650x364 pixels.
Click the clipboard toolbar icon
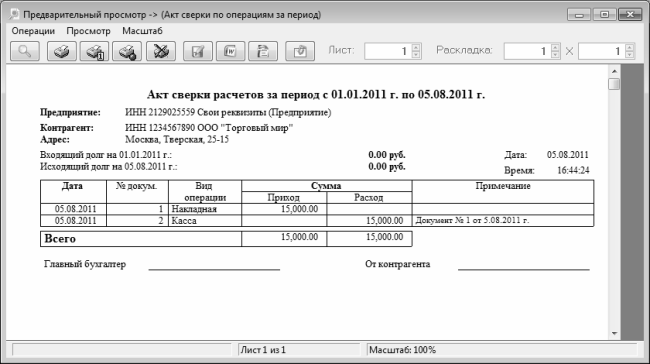(x=300, y=51)
